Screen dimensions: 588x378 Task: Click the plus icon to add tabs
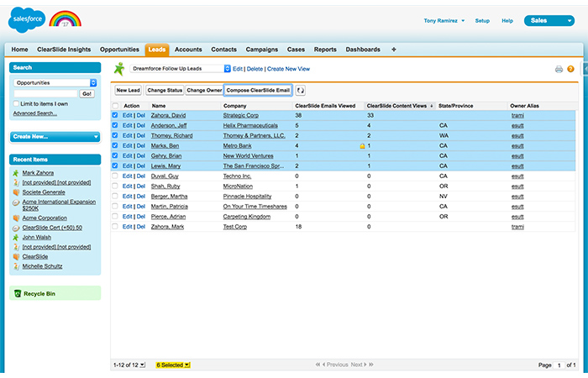tap(394, 50)
